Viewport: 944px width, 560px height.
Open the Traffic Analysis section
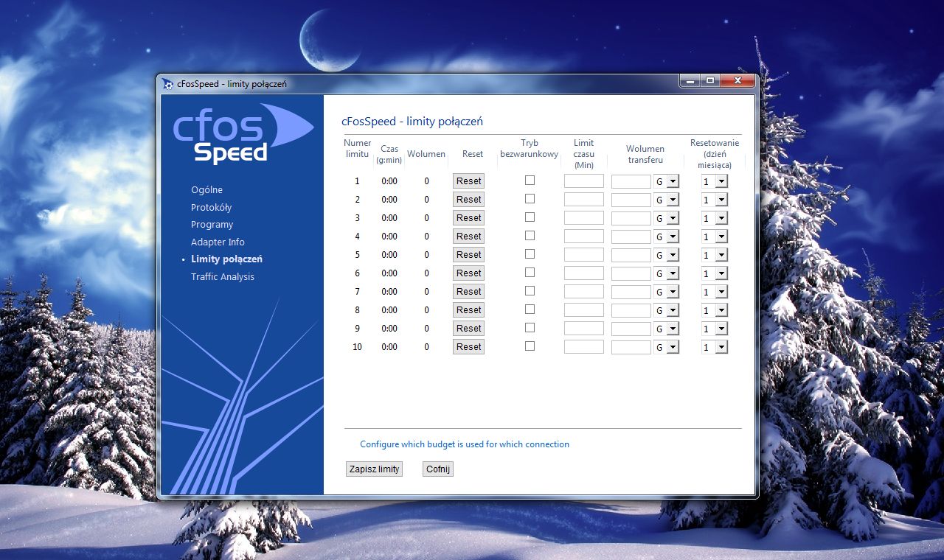223,277
